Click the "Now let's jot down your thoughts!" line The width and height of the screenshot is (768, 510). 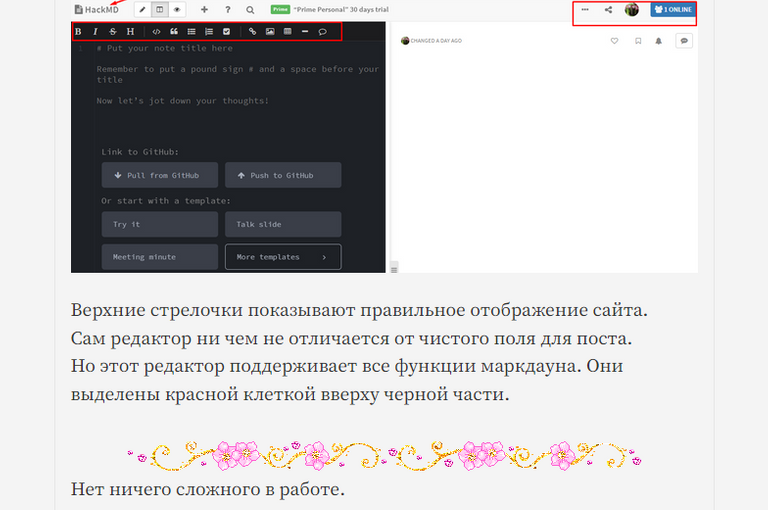point(182,100)
